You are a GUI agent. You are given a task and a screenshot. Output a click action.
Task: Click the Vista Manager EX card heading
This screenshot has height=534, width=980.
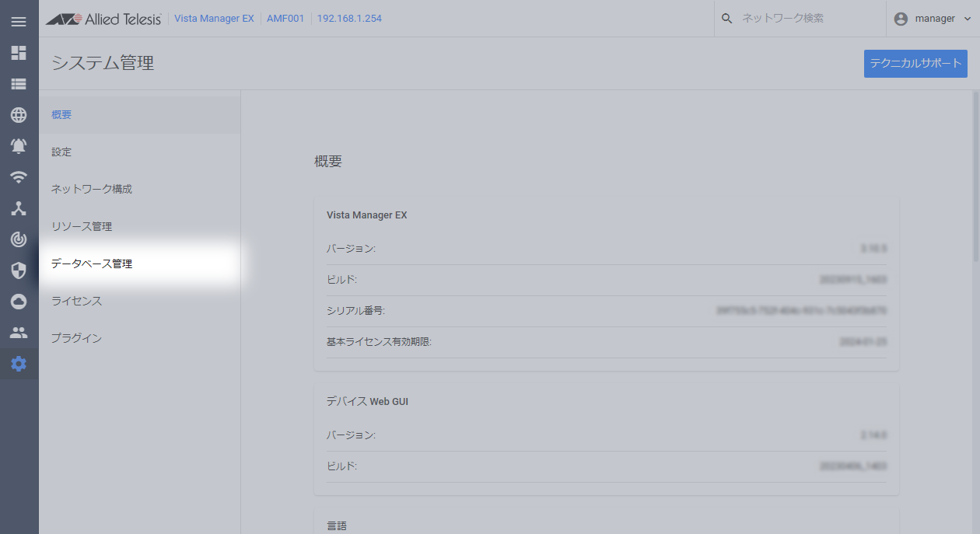pos(367,215)
